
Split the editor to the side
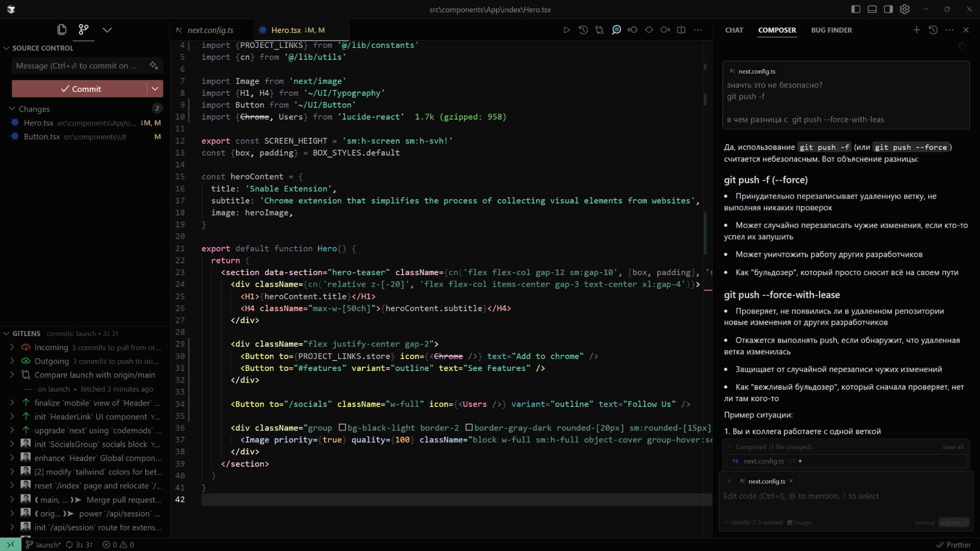tap(681, 30)
